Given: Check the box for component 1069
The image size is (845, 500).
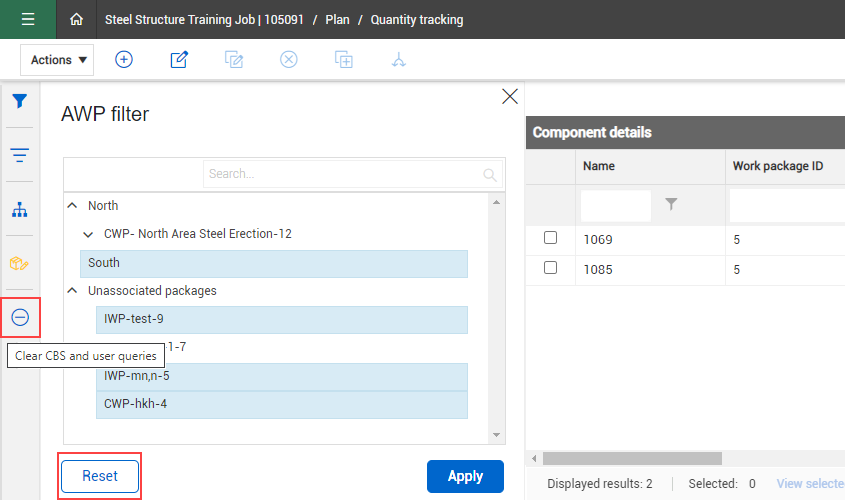Looking at the screenshot, I should [550, 239].
